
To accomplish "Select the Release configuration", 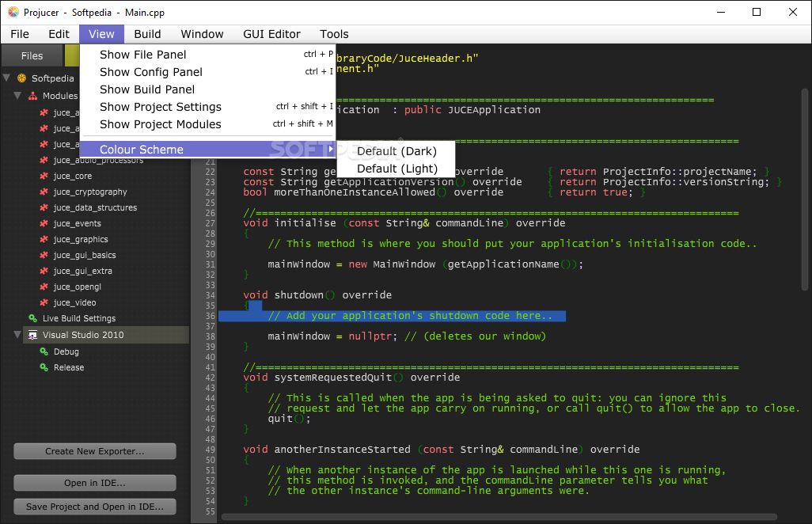I will point(69,367).
